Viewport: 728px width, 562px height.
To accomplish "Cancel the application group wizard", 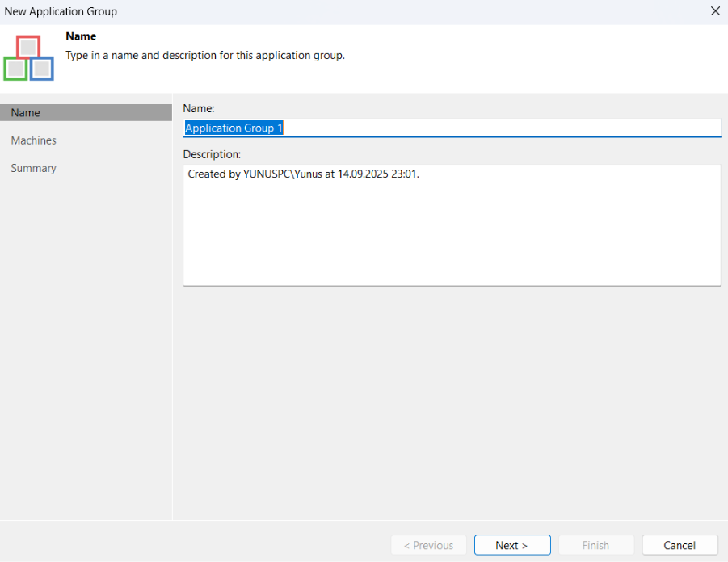I will [680, 545].
